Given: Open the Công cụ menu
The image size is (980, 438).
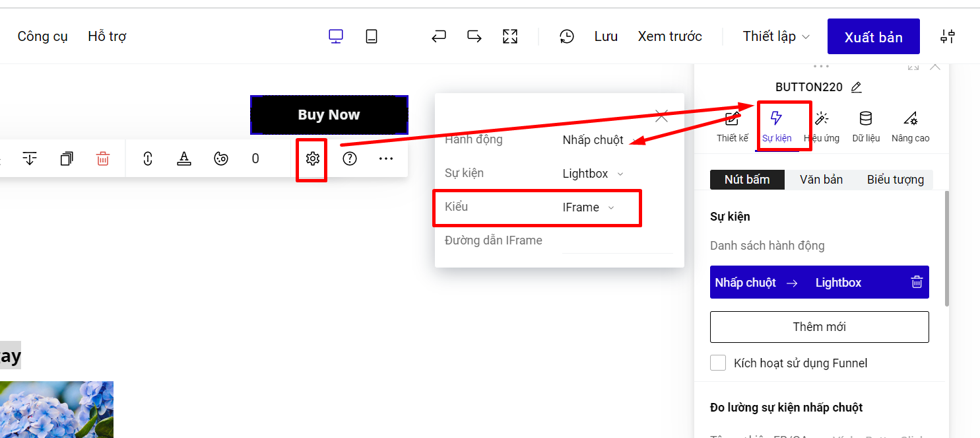Looking at the screenshot, I should (x=42, y=36).
